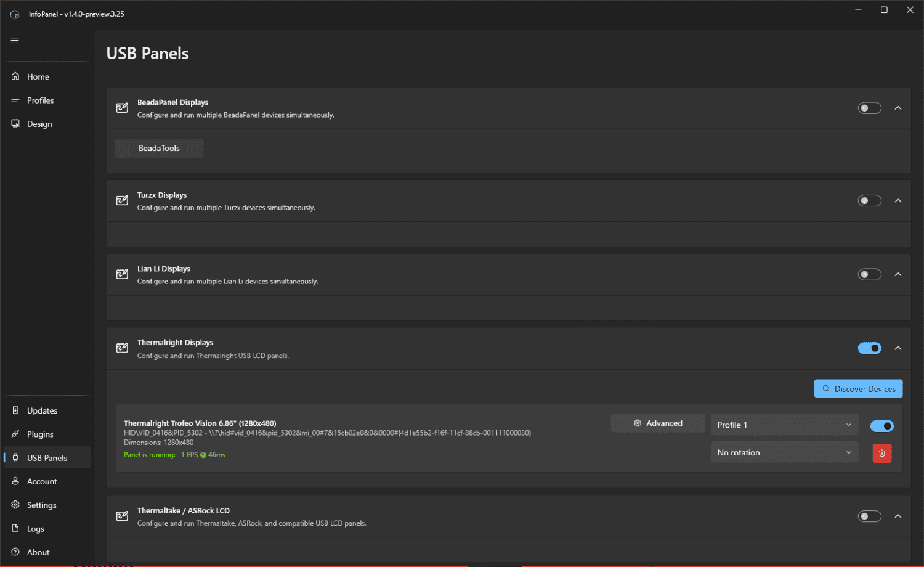Go to the Profiles page

click(47, 100)
